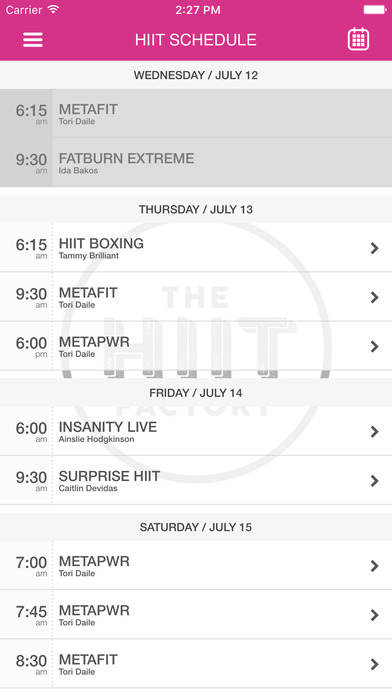Open Thursday 9:30 am METAFIT chevron
392x696 pixels.
click(x=375, y=297)
